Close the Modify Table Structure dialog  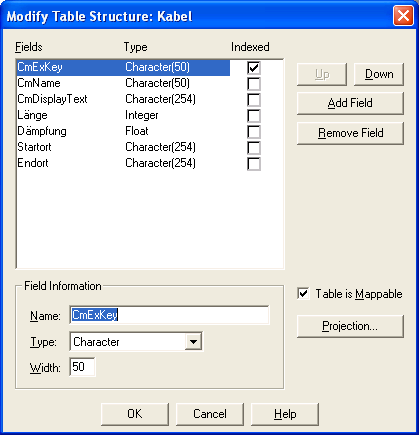click(403, 16)
